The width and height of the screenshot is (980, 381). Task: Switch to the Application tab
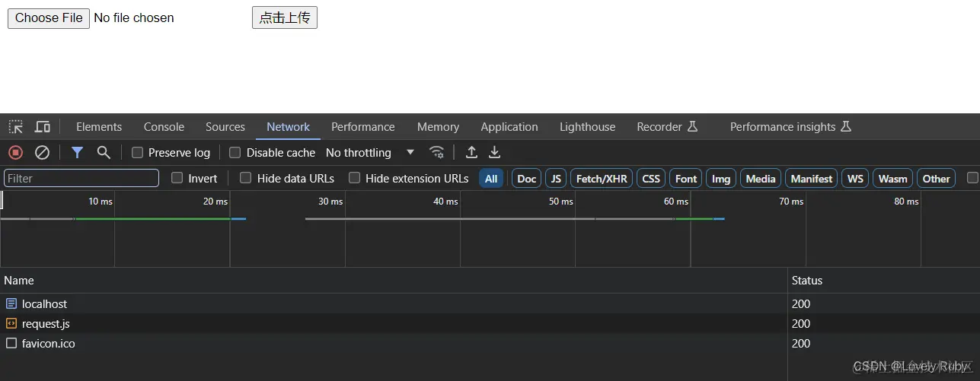(x=509, y=127)
